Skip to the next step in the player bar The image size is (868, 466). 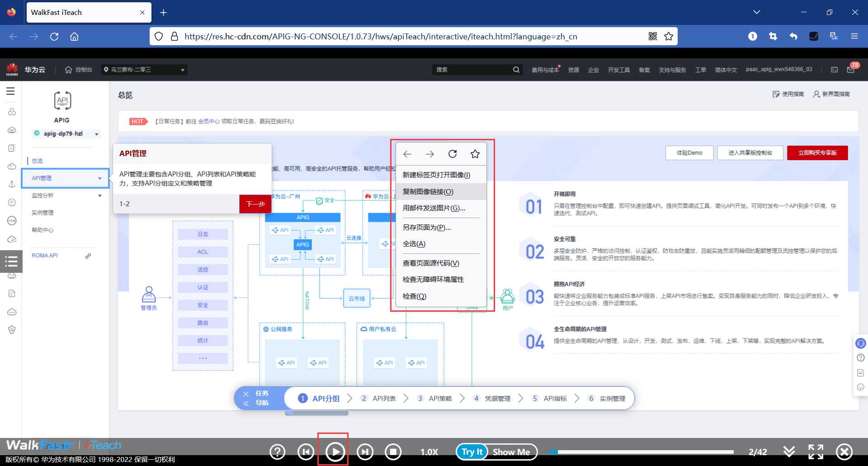365,452
